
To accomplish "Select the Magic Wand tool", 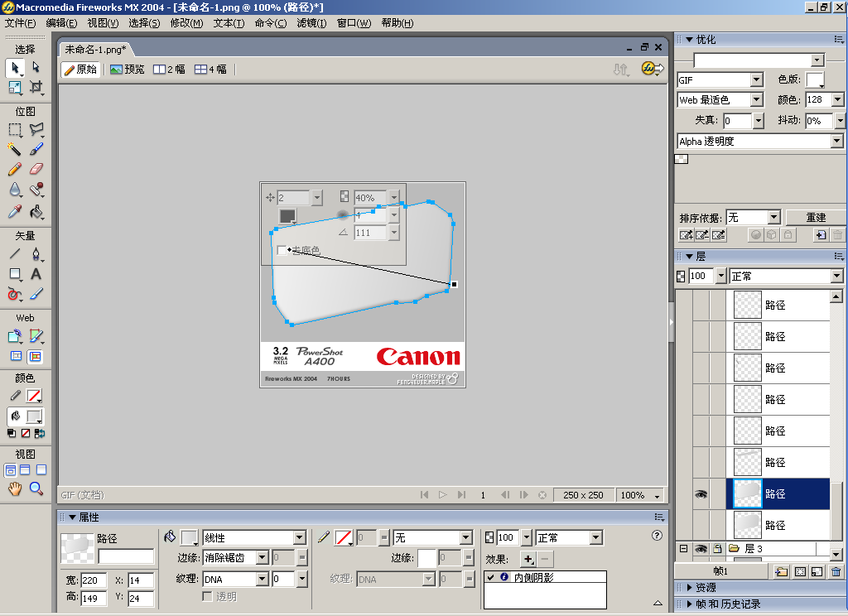I will [15, 149].
